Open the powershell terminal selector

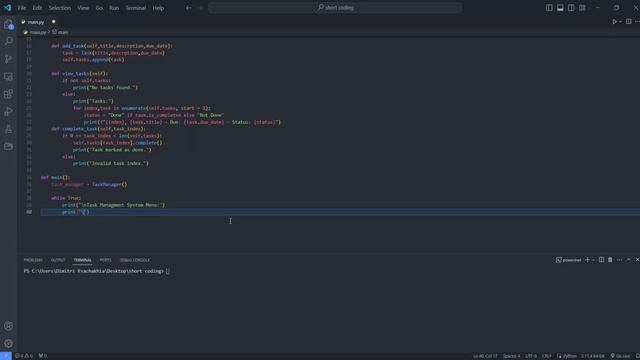[569, 260]
